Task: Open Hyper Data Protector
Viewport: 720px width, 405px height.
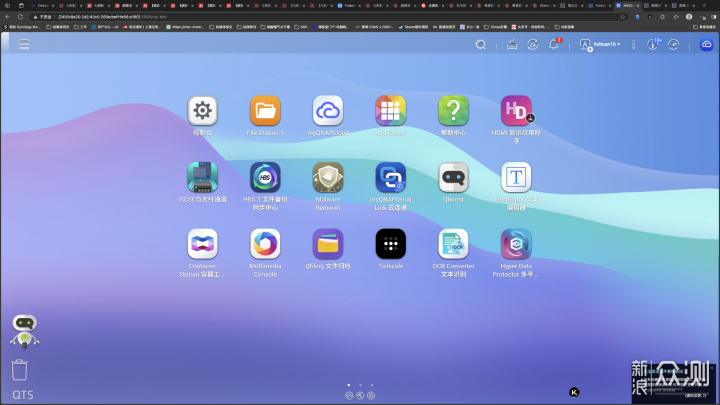Action: coord(516,243)
